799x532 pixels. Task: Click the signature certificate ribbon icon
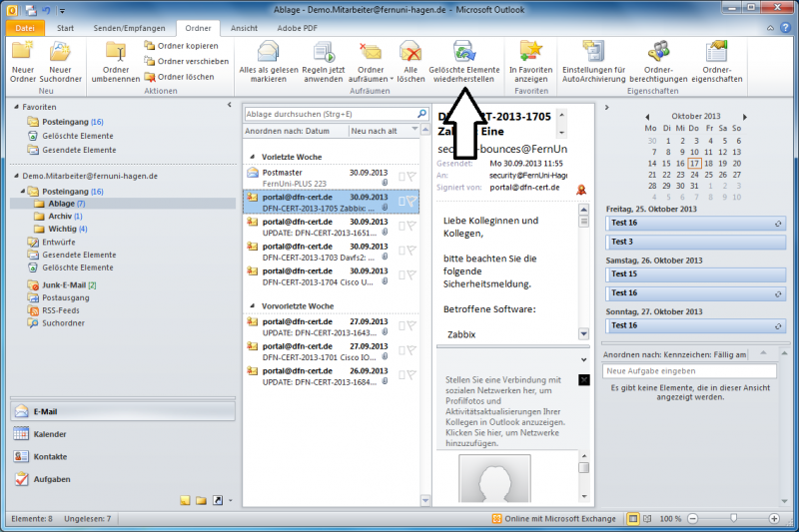pos(581,190)
